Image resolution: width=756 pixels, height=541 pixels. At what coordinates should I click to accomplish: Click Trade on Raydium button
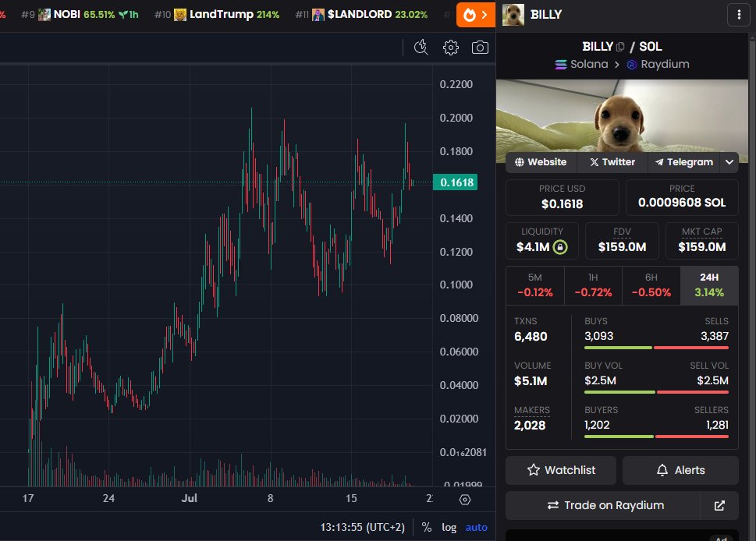point(603,505)
